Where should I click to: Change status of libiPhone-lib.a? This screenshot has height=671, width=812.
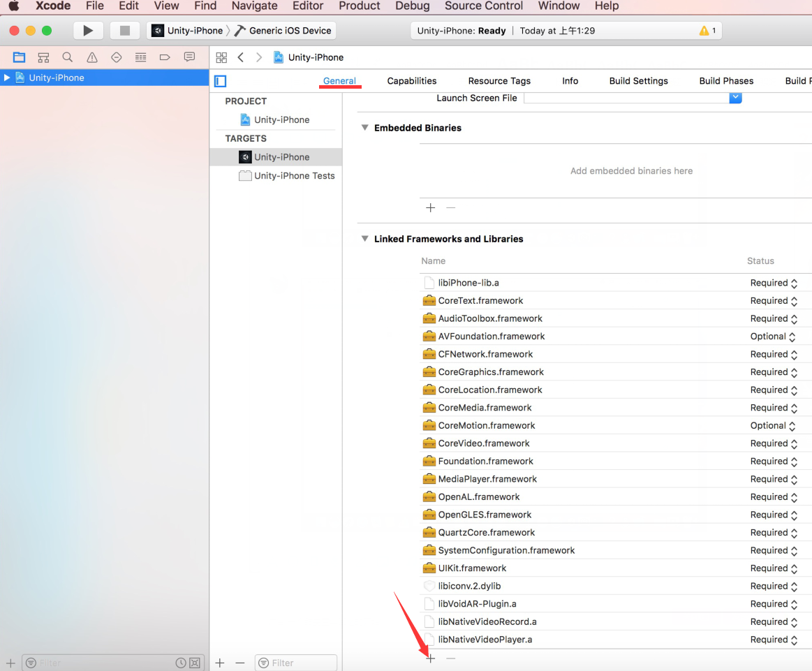774,283
